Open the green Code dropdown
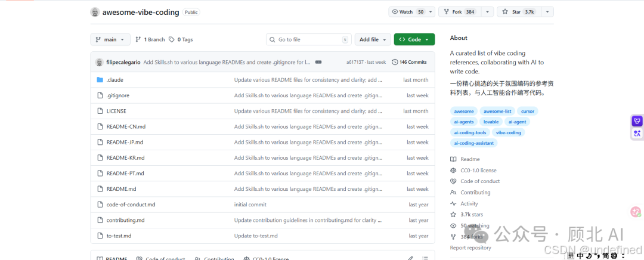 click(414, 39)
